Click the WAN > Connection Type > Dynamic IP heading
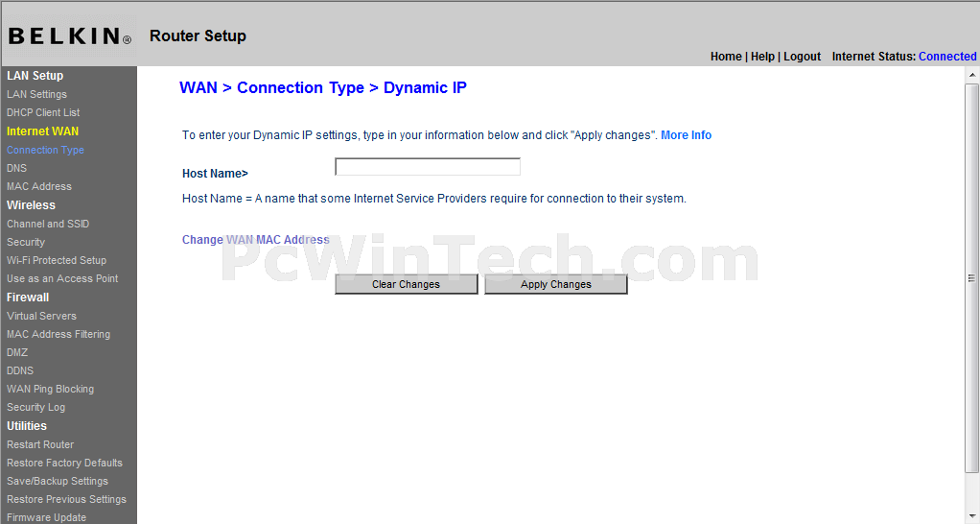The width and height of the screenshot is (980, 524). coord(323,87)
